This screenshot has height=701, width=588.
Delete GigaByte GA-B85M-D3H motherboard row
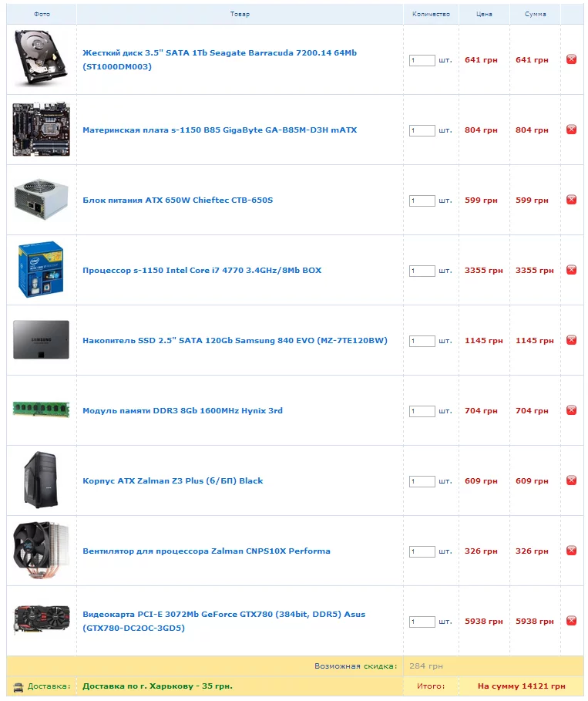coord(572,130)
